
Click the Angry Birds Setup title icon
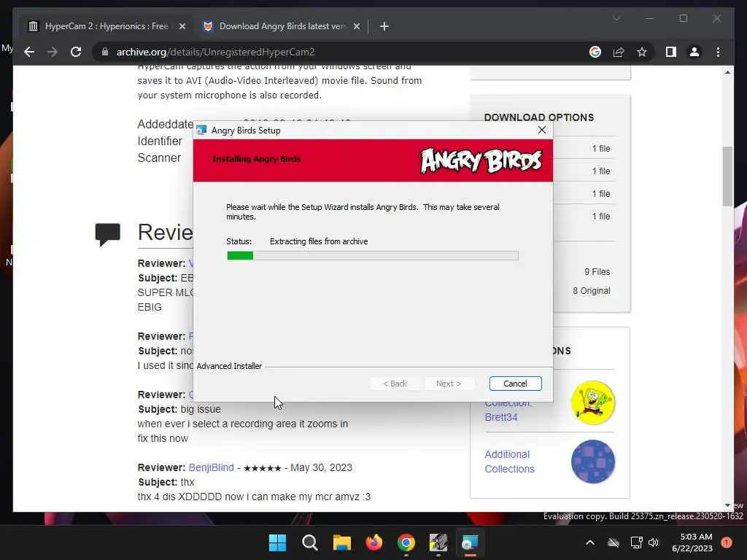201,130
